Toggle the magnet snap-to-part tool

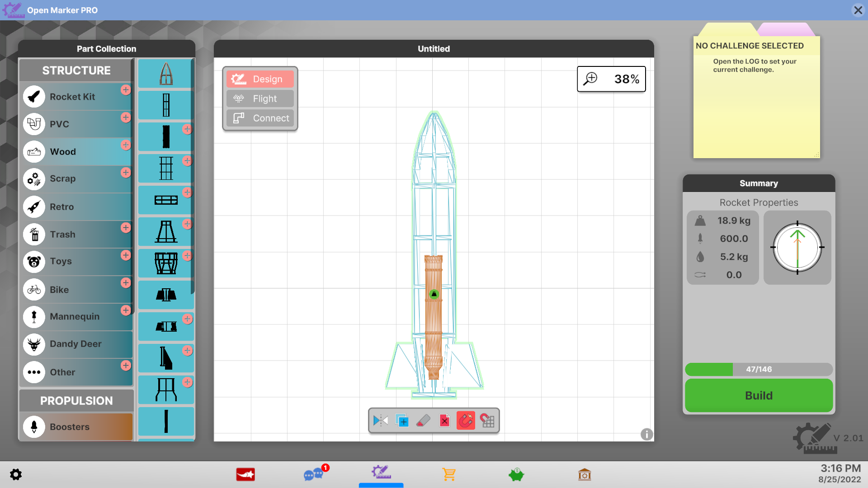point(466,421)
